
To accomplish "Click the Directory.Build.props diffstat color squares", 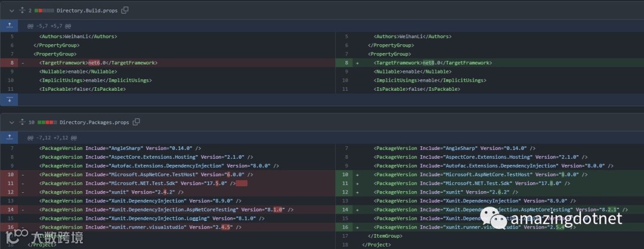I will (x=44, y=10).
